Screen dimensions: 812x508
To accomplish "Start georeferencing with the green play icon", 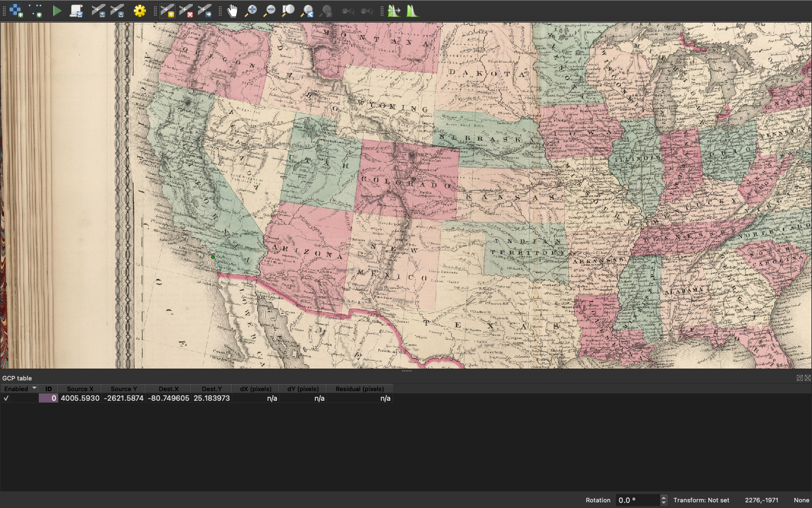I will [57, 11].
